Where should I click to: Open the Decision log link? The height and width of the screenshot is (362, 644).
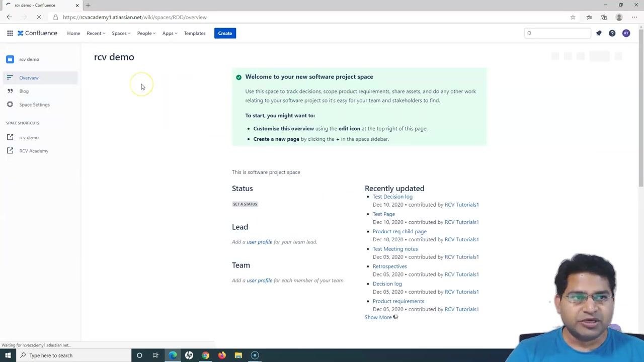tap(387, 284)
